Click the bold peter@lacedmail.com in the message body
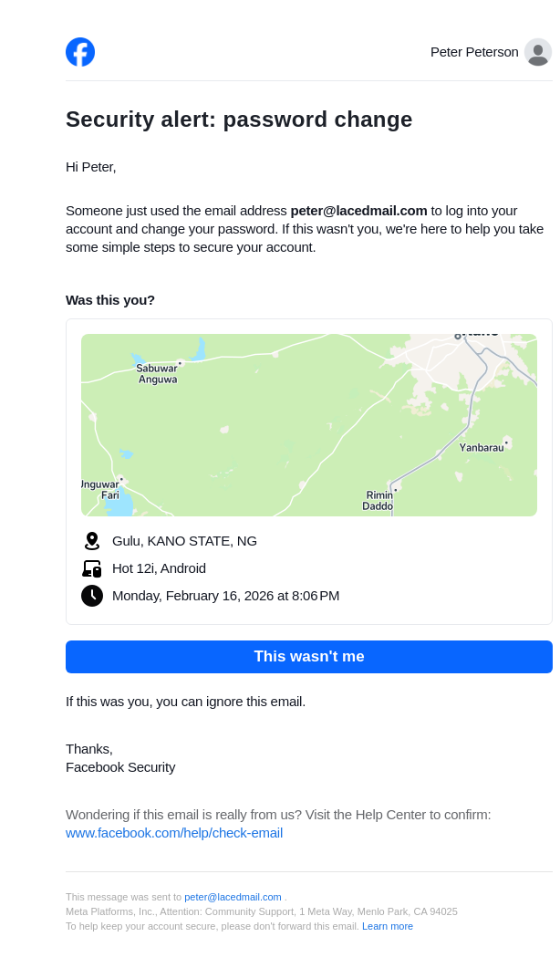The height and width of the screenshot is (968, 560). pyautogui.click(x=358, y=211)
